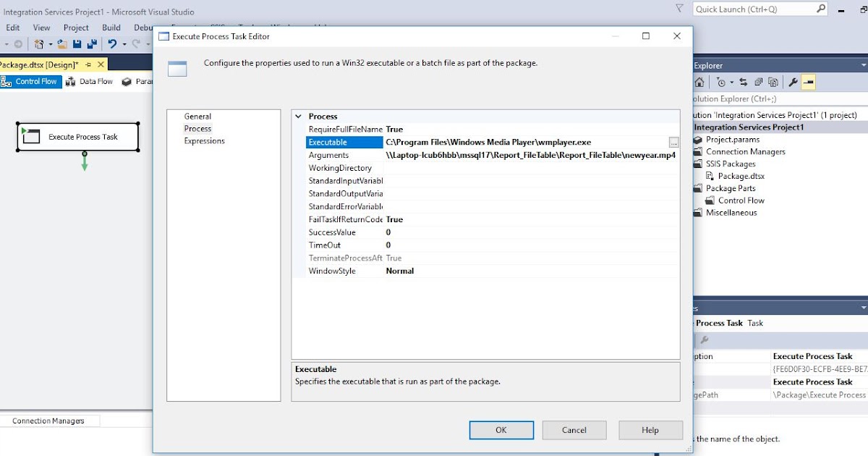868x456 pixels.
Task: Click the Home icon in Solution Explorer
Action: tap(699, 82)
